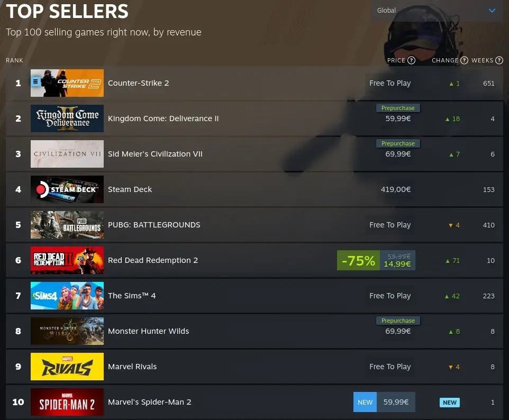Open the Global region dropdown
The image size is (509, 420).
[437, 11]
